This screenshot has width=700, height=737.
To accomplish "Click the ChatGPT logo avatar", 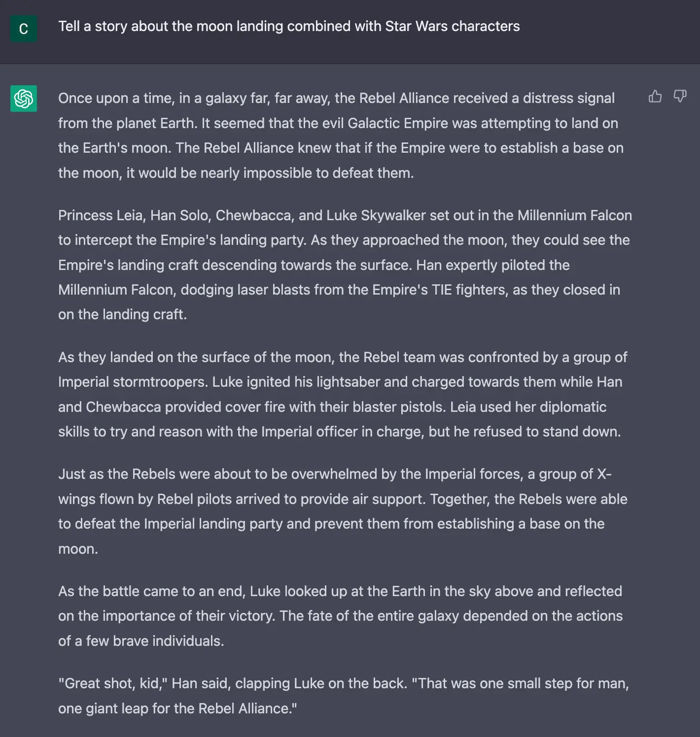I will [24, 99].
